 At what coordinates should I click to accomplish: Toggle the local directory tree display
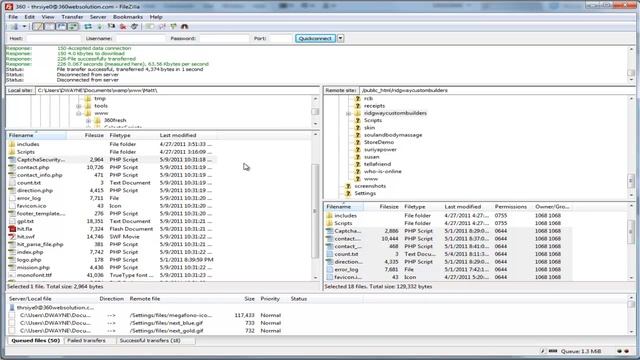(x=49, y=27)
